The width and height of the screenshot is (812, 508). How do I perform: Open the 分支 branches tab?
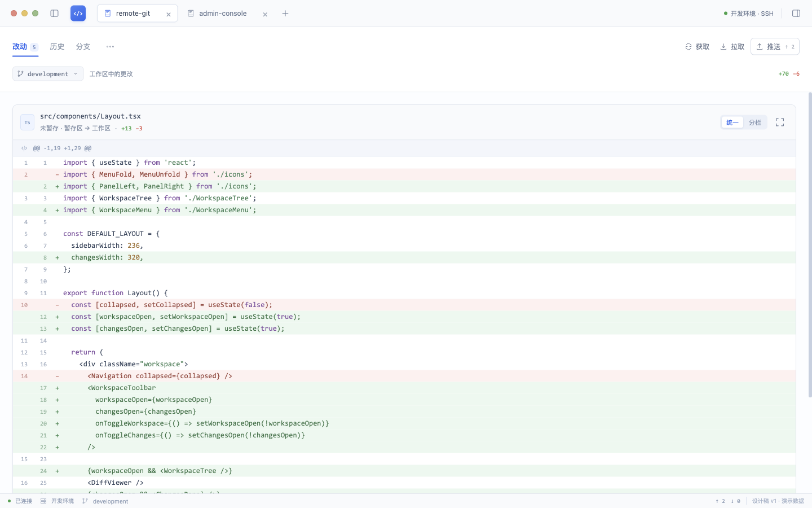click(x=83, y=47)
